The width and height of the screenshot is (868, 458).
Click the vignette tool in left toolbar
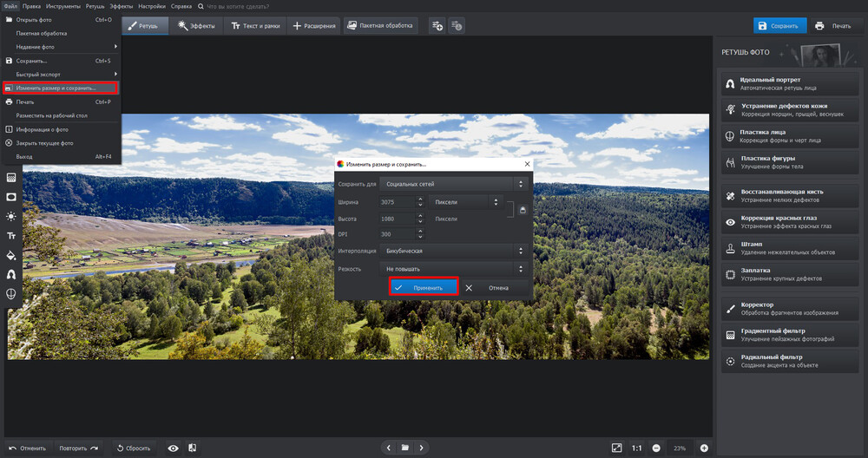(11, 197)
